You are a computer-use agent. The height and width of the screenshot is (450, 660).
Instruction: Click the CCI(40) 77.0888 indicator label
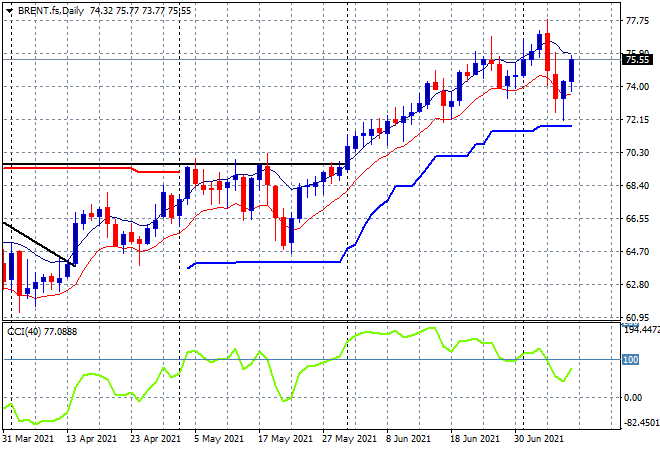click(42, 332)
